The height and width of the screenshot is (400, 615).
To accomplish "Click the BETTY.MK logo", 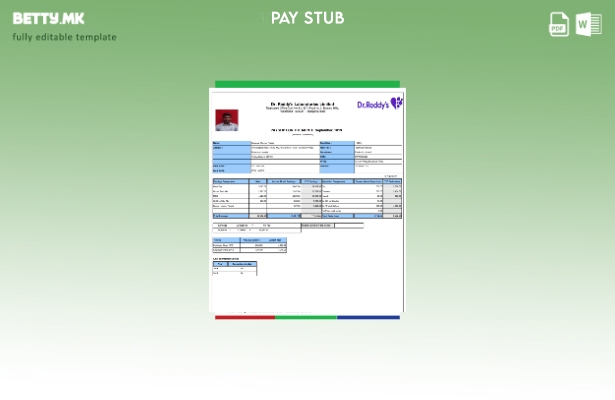I will pyautogui.click(x=48, y=18).
